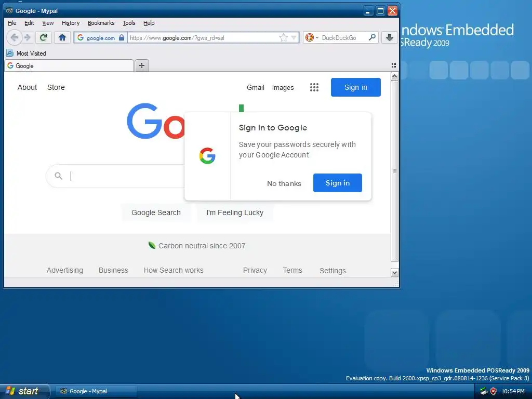Show all tabs grid button

coord(394,65)
